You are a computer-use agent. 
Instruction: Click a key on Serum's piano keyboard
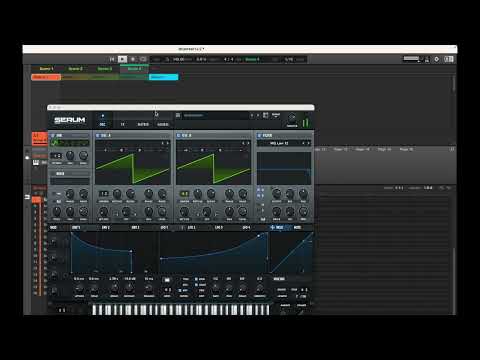180,310
